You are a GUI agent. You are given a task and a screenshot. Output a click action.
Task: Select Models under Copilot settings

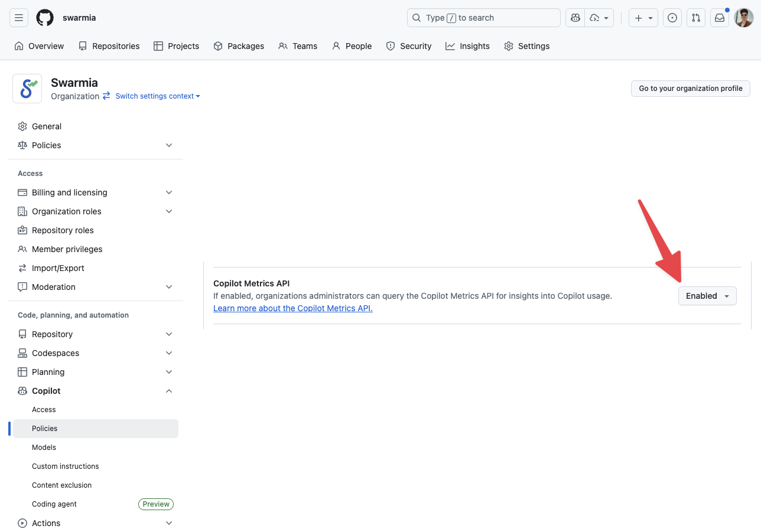pyautogui.click(x=44, y=448)
